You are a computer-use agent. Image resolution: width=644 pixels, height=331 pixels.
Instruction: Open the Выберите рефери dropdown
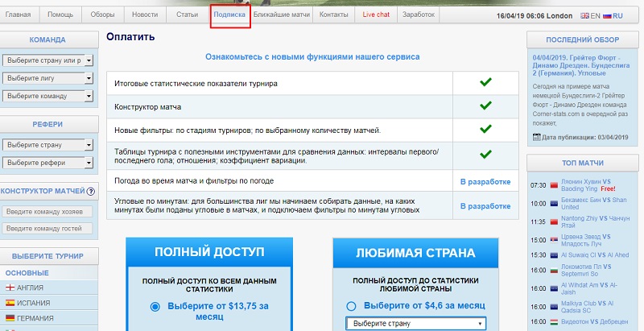click(x=48, y=162)
